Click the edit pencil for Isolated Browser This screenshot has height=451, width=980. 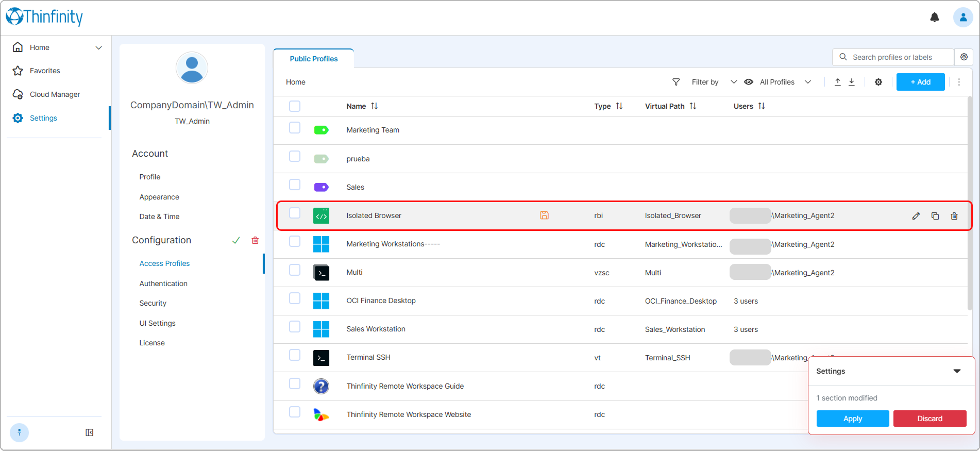[x=916, y=216]
